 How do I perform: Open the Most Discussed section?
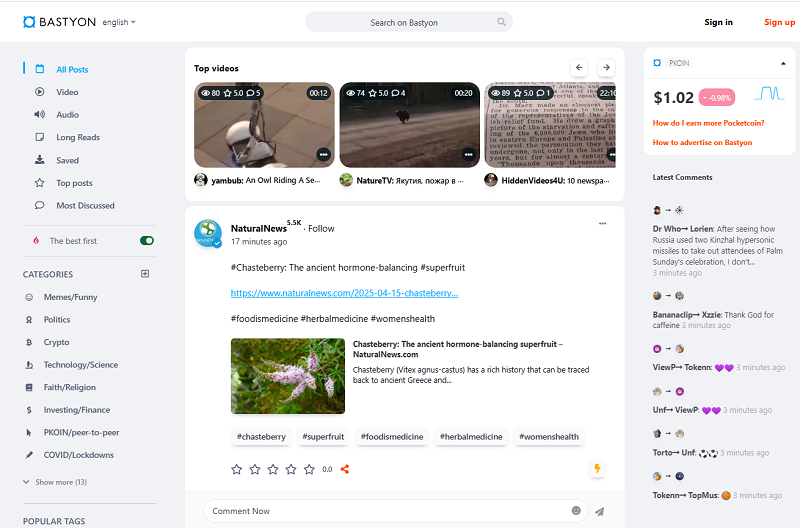point(85,206)
